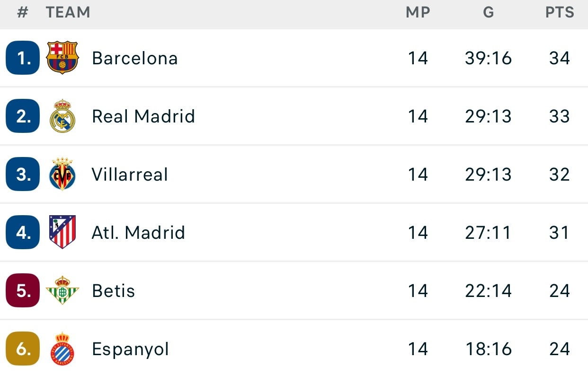The image size is (588, 375).
Task: Select the rank 1 position badge
Action: [23, 58]
